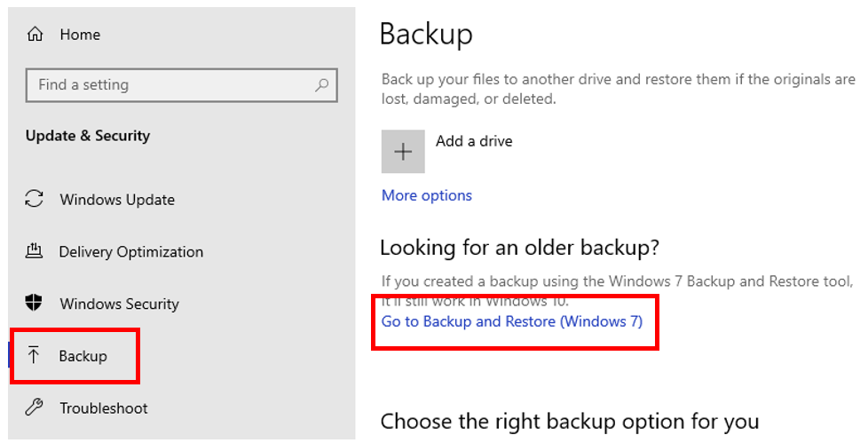Click the plus button to add a drive
This screenshot has height=443, width=868.
(403, 151)
